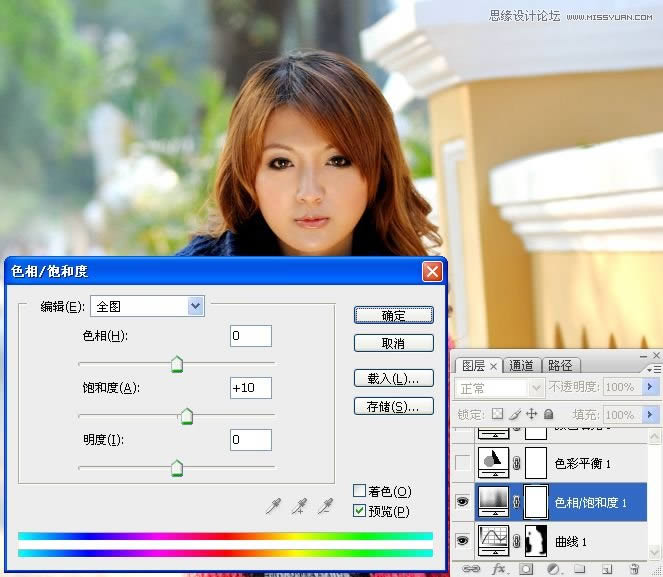Enable the 着色 (Colorize) checkbox
The width and height of the screenshot is (663, 577).
click(360, 491)
